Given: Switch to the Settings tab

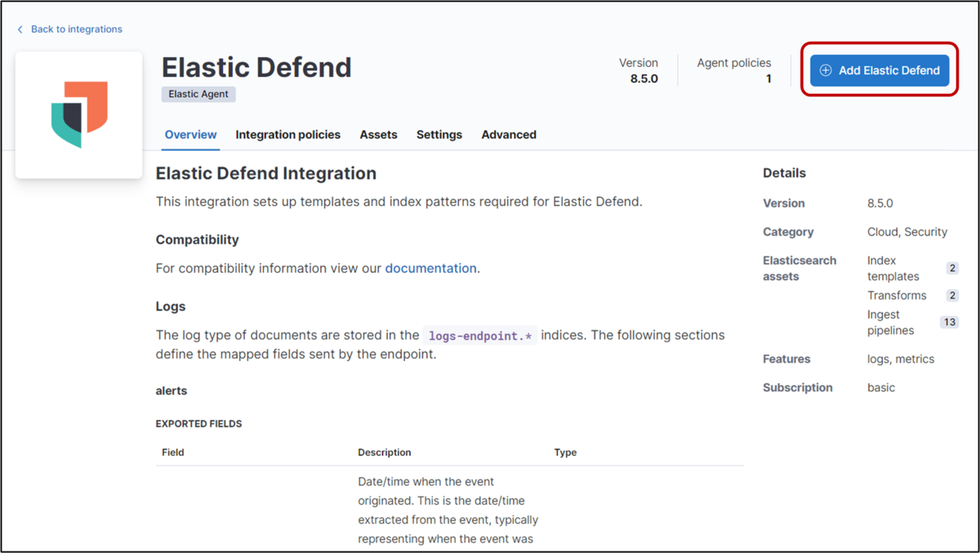Looking at the screenshot, I should tap(439, 135).
